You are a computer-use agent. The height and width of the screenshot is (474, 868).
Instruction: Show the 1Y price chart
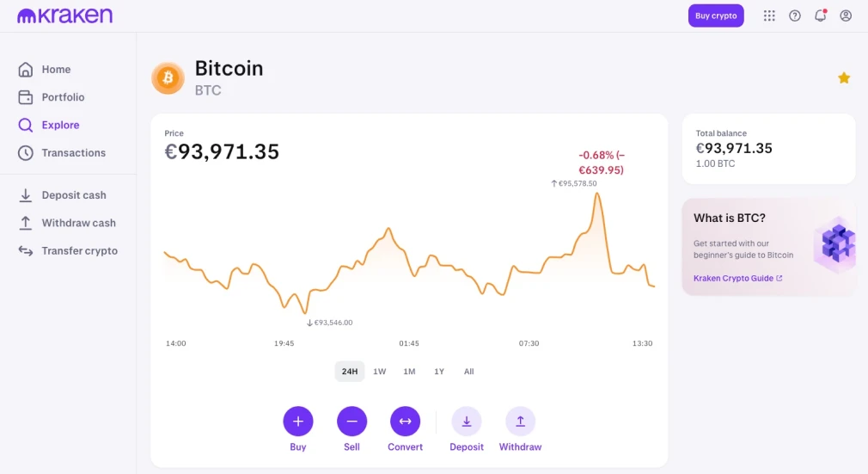(x=439, y=372)
